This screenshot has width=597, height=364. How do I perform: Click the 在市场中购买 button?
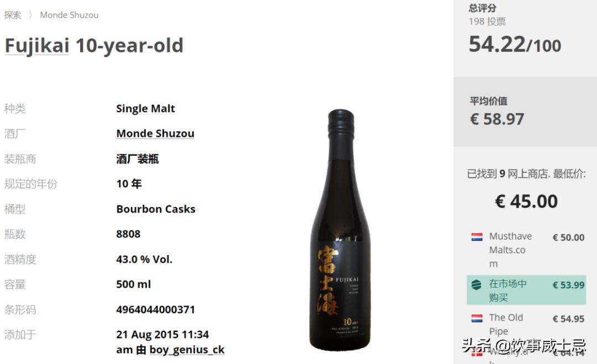(x=507, y=290)
